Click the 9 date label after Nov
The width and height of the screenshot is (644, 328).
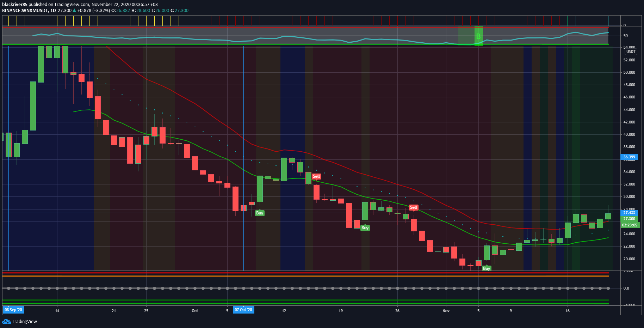pyautogui.click(x=511, y=311)
